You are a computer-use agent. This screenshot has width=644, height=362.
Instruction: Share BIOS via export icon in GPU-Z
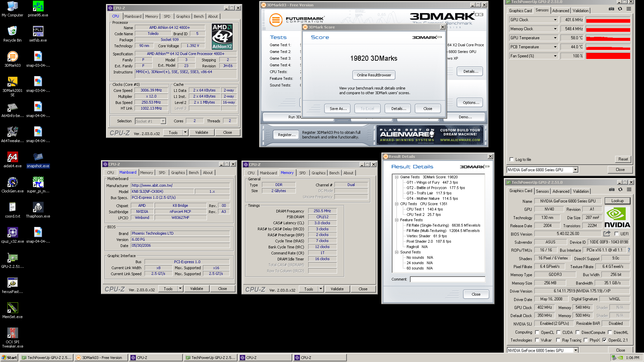click(x=607, y=234)
